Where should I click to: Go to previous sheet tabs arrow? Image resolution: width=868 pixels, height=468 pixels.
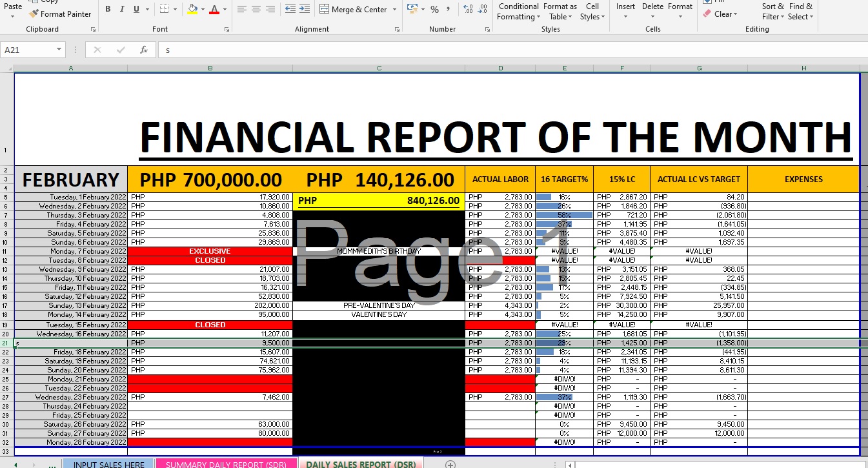[16, 464]
